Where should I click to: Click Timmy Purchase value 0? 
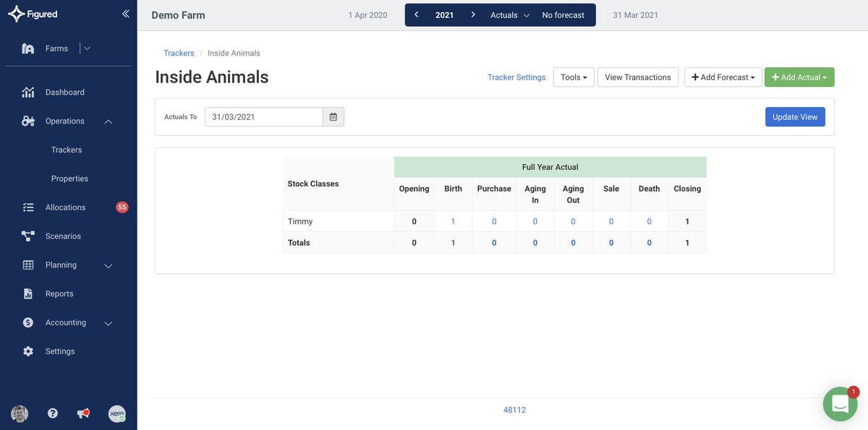pos(494,222)
